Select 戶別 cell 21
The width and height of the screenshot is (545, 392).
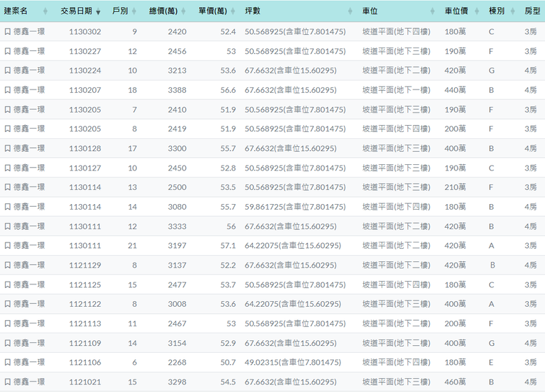[x=132, y=246]
